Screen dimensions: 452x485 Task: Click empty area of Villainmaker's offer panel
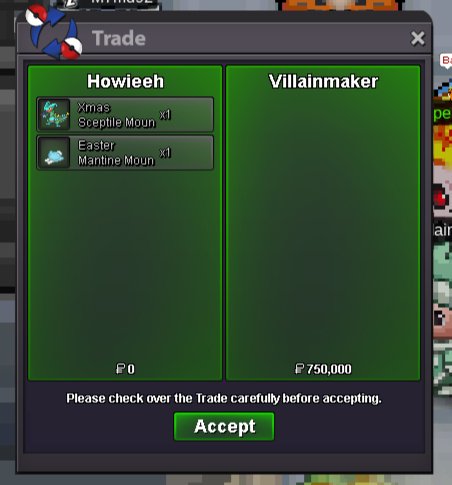[x=323, y=227]
